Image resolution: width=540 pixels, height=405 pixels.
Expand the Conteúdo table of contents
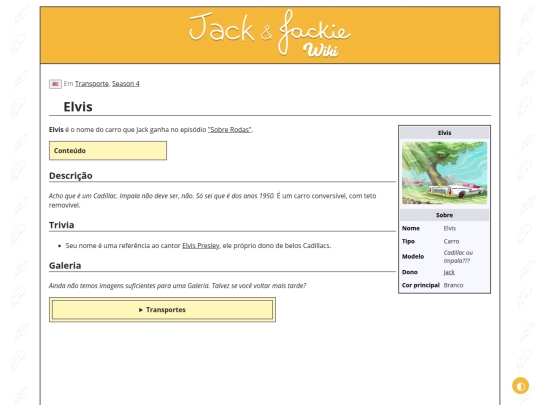[x=108, y=150]
